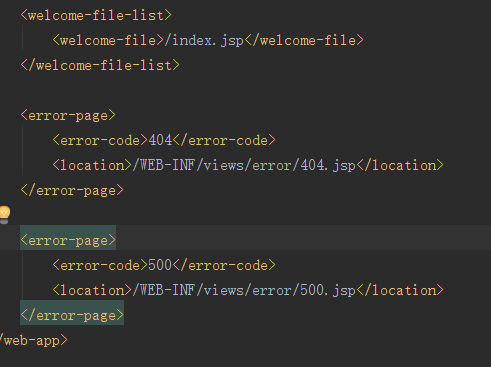Click the first opening error-page tag above 404

point(68,116)
